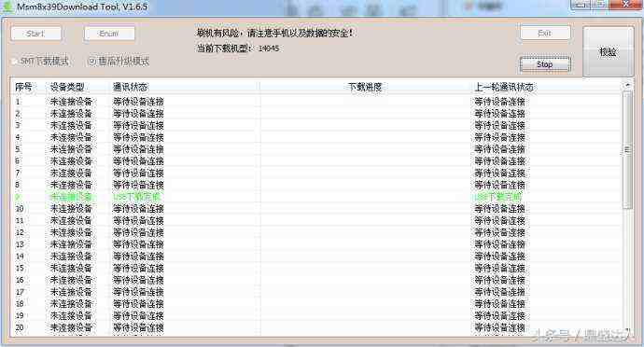644x347 pixels.
Task: Click green last-round status in row 9
Action: click(x=498, y=197)
